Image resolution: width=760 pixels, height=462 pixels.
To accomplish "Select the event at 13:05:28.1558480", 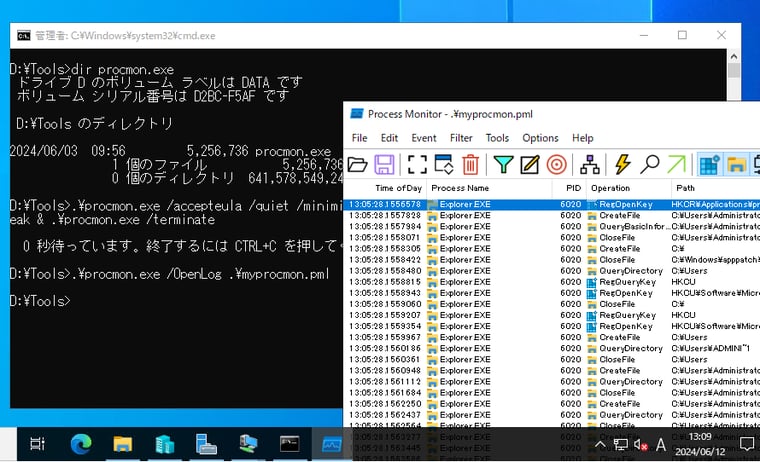I will [x=552, y=271].
